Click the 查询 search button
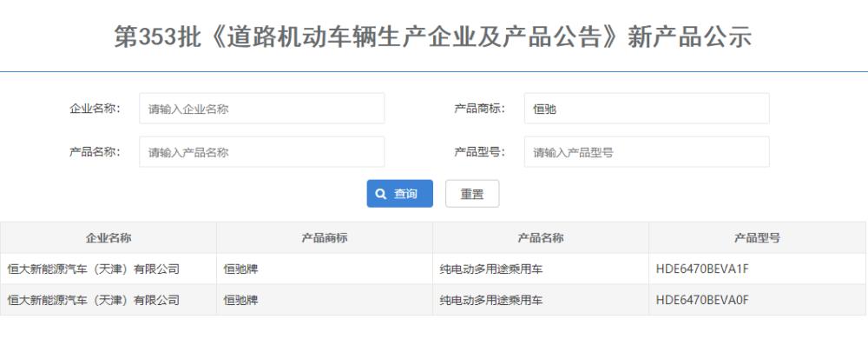868x339 pixels. (399, 194)
